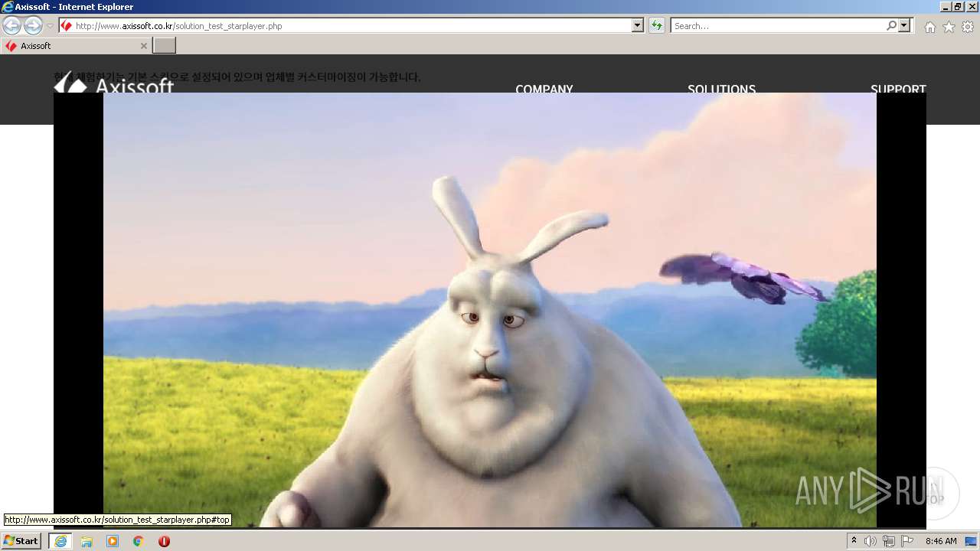Click the TOP scroll-to-top circle button
The height and width of the screenshot is (551, 980).
point(932,494)
